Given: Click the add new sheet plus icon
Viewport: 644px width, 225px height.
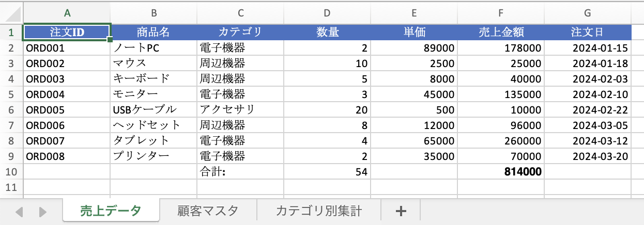Looking at the screenshot, I should (401, 211).
